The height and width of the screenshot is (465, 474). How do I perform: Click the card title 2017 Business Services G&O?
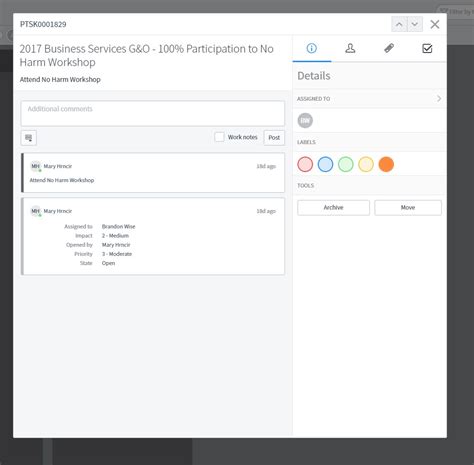(x=147, y=55)
